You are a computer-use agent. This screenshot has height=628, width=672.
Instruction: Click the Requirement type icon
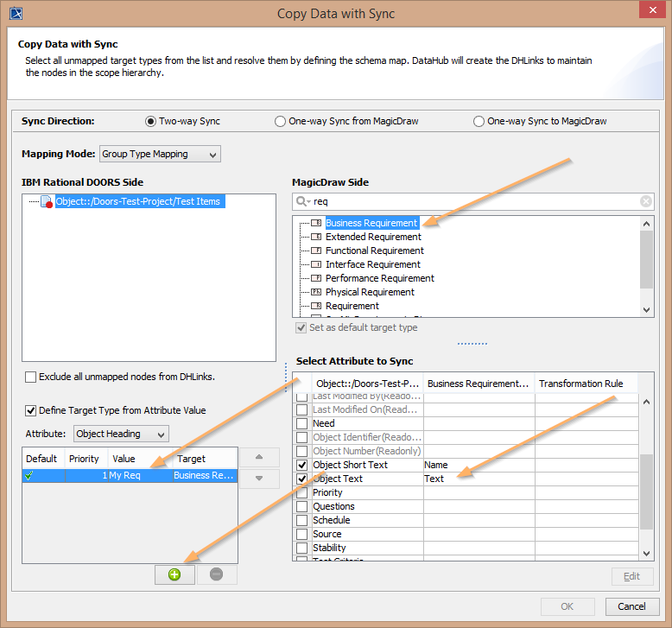click(316, 306)
